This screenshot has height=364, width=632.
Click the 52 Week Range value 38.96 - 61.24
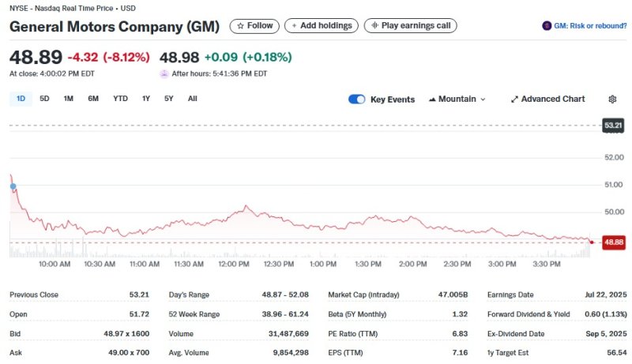pos(285,314)
